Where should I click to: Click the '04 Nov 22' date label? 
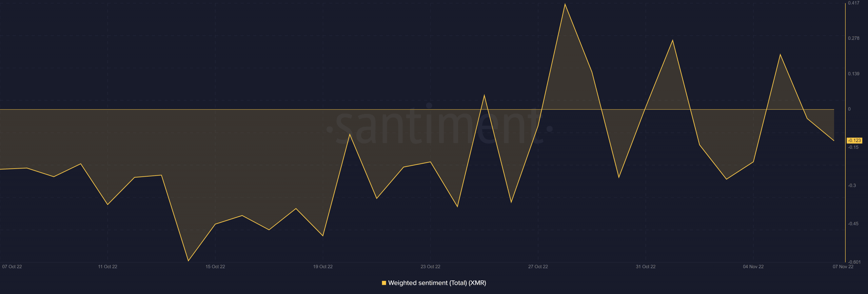(753, 267)
